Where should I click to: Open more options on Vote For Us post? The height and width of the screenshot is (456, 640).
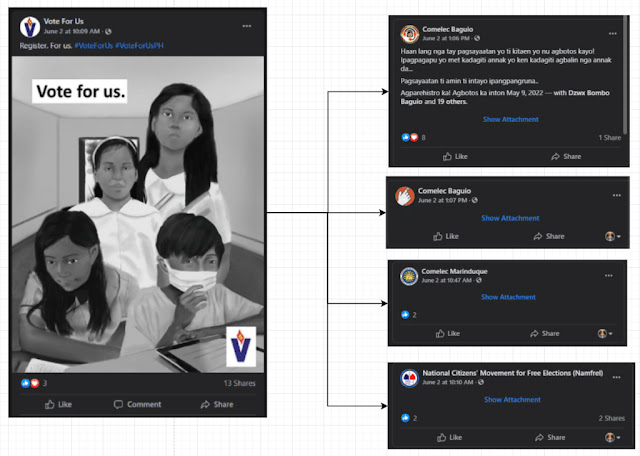(247, 26)
